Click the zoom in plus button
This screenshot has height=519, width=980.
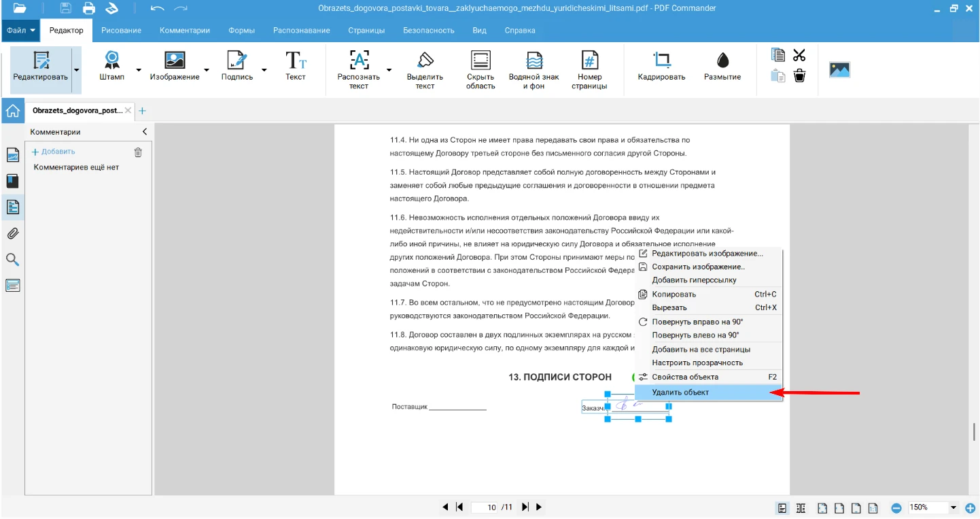[970, 507]
